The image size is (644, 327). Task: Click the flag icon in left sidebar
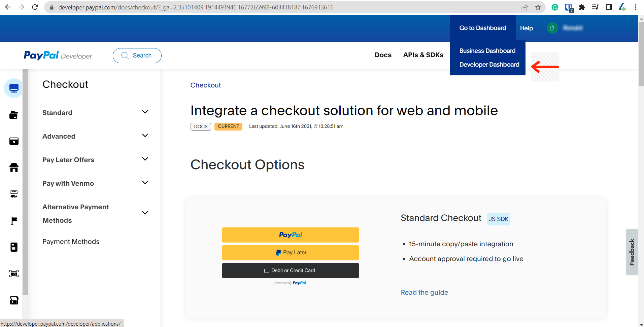point(14,221)
